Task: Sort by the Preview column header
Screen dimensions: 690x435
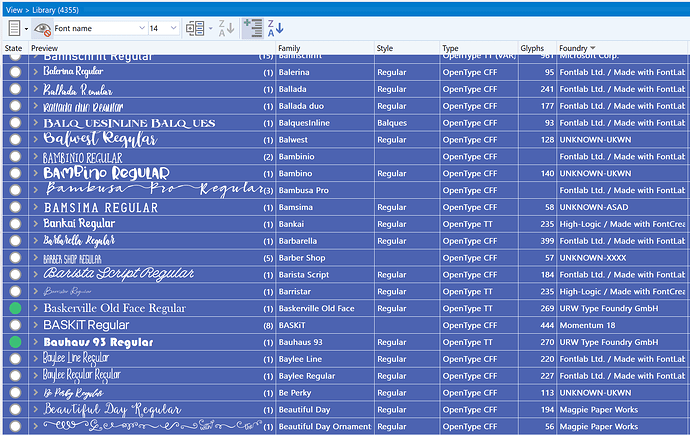Action: pos(44,48)
